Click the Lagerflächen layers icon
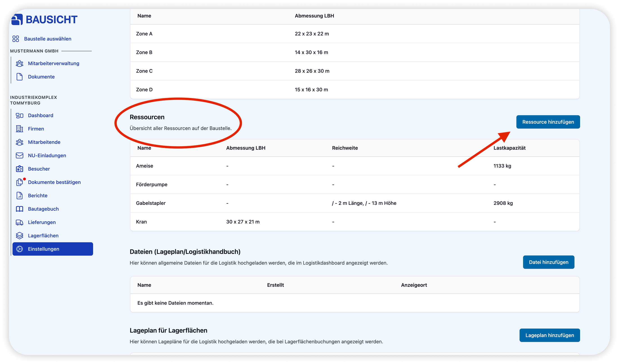 click(x=20, y=236)
